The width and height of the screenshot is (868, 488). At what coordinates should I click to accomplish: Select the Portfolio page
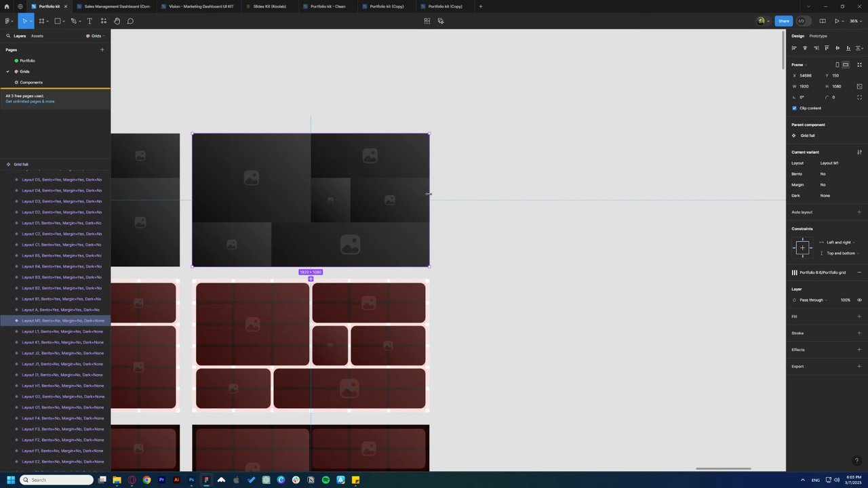tap(27, 60)
